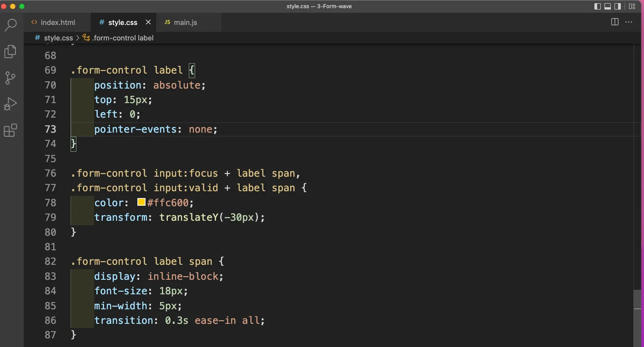Click line number 69 in gutter
Image resolution: width=644 pixels, height=347 pixels.
[x=50, y=70]
